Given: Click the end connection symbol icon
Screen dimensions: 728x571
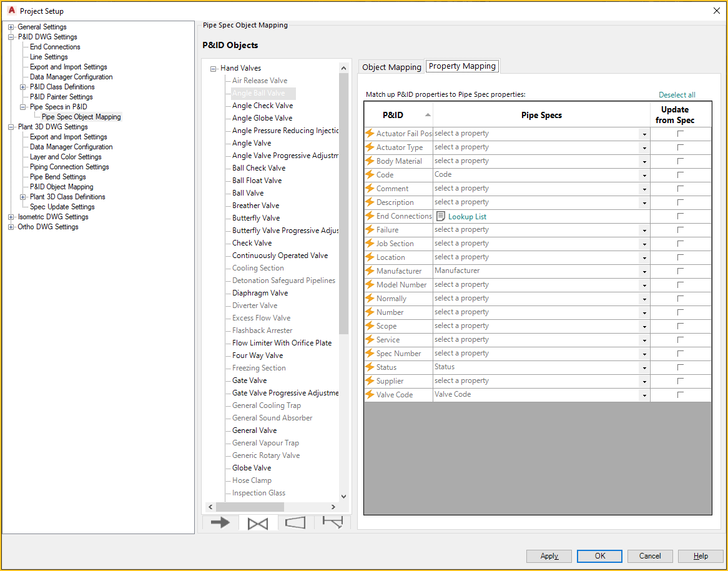Looking at the screenshot, I should point(332,523).
